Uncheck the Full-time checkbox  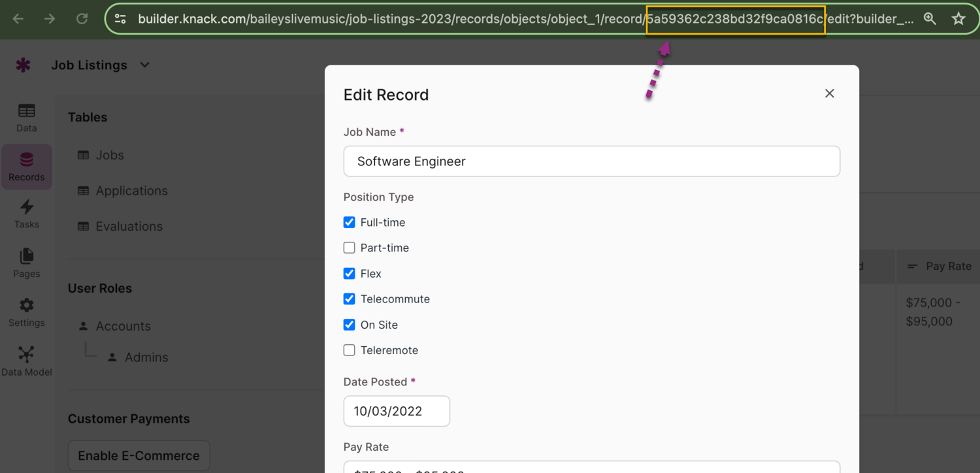pyautogui.click(x=350, y=223)
